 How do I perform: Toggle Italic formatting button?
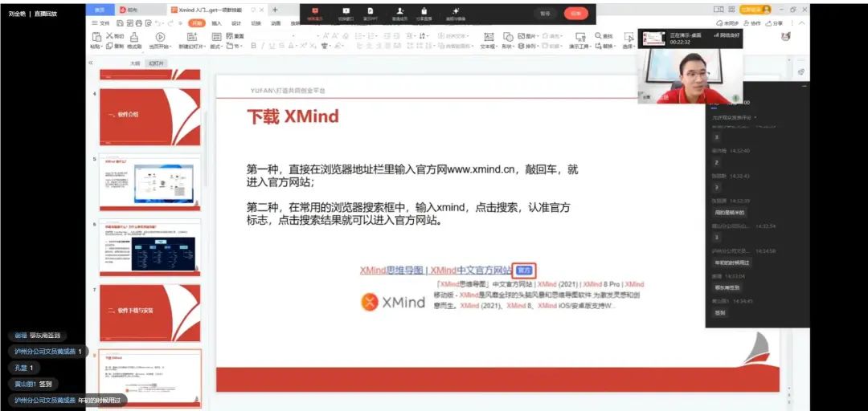pyautogui.click(x=262, y=47)
